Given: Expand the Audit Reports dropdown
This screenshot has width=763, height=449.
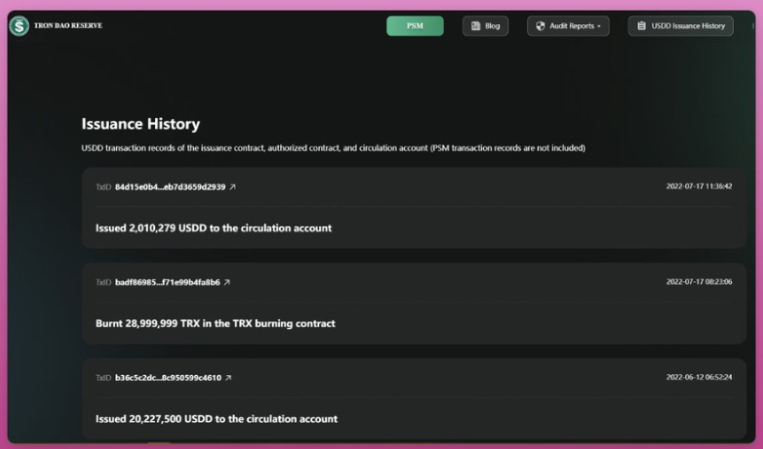Looking at the screenshot, I should point(568,26).
